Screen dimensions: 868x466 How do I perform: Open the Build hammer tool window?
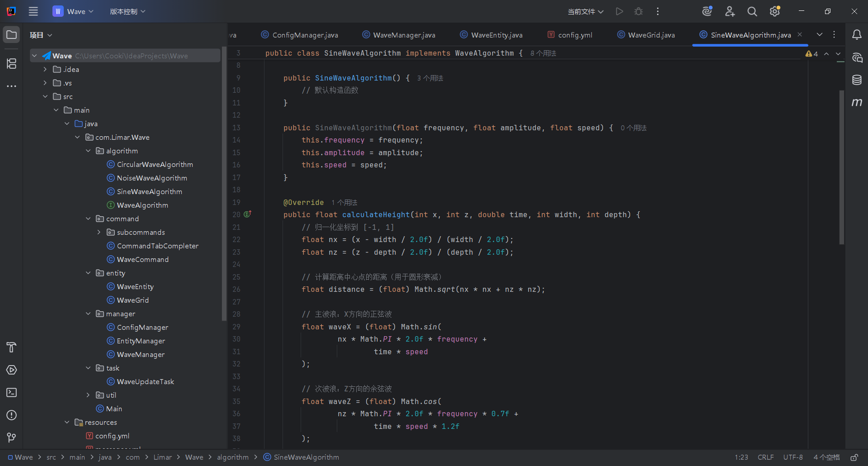(12, 347)
